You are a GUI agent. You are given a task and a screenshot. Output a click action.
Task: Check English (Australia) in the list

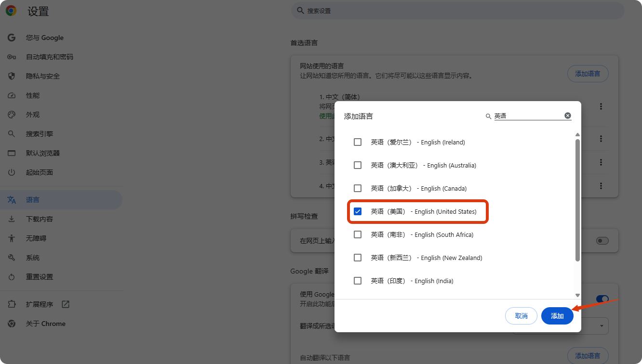358,165
